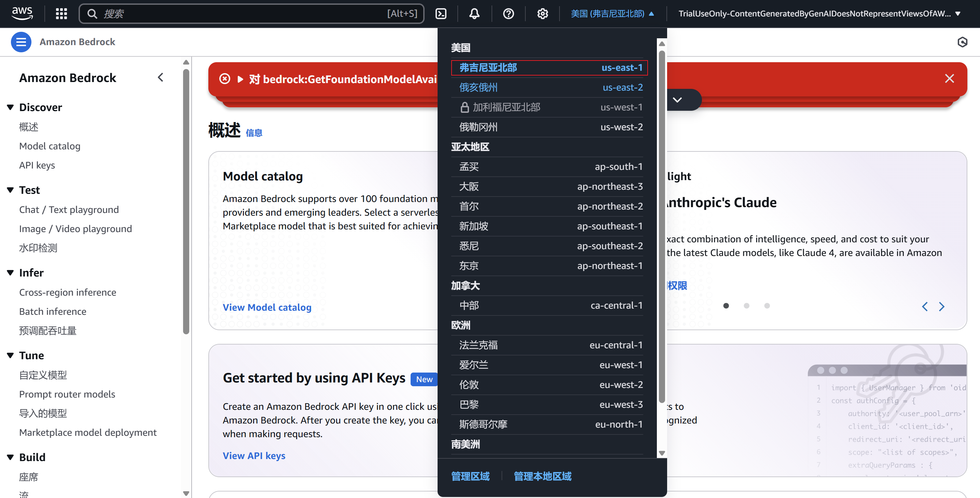Collapse the Discover section
Image resolution: width=980 pixels, height=498 pixels.
(x=10, y=107)
